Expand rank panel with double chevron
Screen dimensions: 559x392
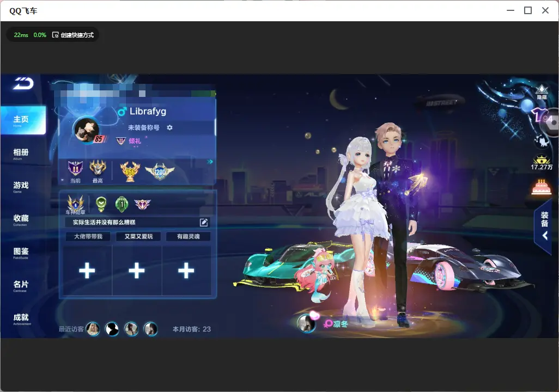pos(210,162)
